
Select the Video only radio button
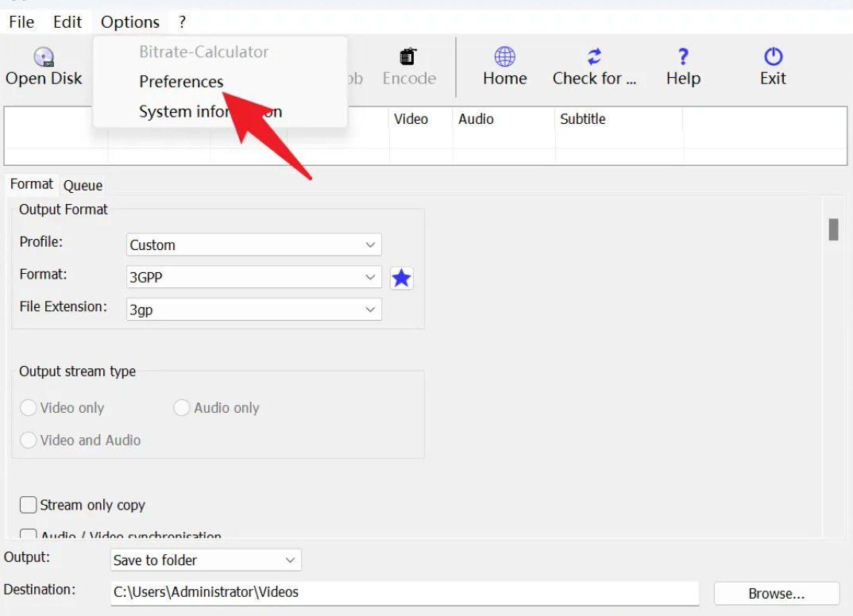[29, 408]
